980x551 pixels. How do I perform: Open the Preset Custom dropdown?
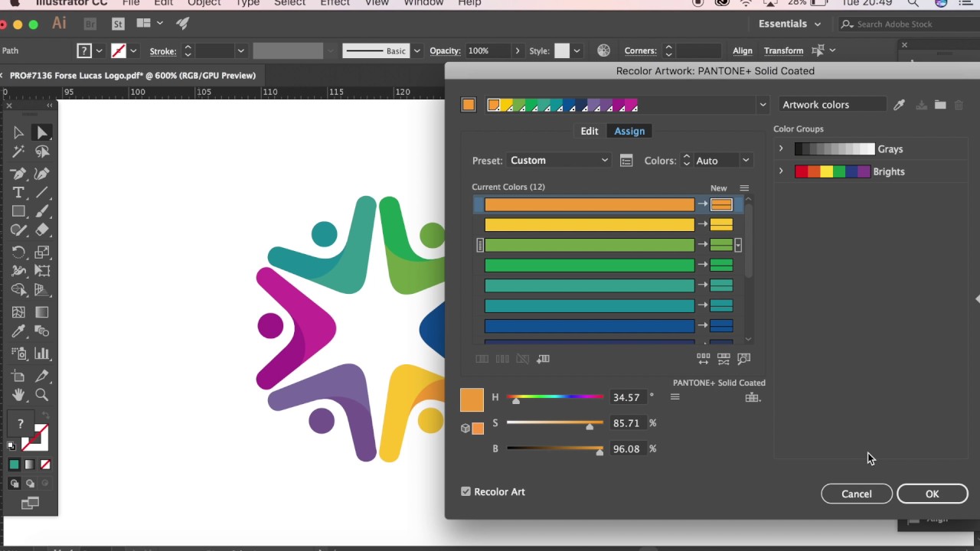point(559,161)
